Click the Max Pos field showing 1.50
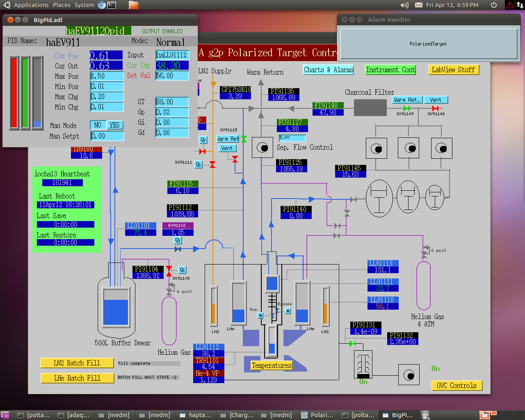The height and width of the screenshot is (420, 525). 107,76
